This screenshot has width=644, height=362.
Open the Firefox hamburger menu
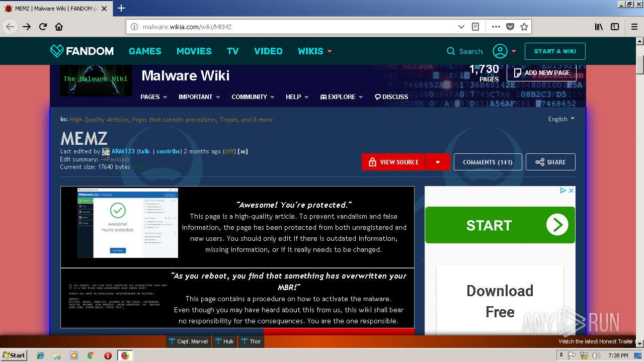[x=634, y=27]
